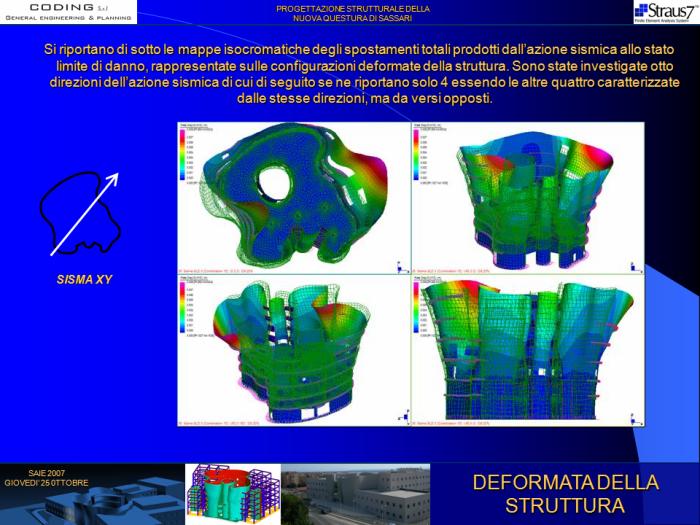This screenshot has height=525, width=700.
Task: Click the axis triad in top-right plot
Action: point(634,266)
